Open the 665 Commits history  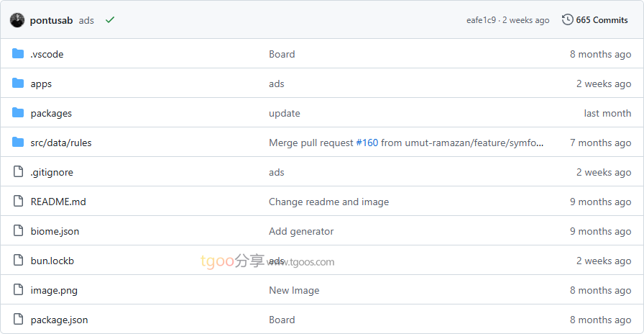[x=602, y=20]
